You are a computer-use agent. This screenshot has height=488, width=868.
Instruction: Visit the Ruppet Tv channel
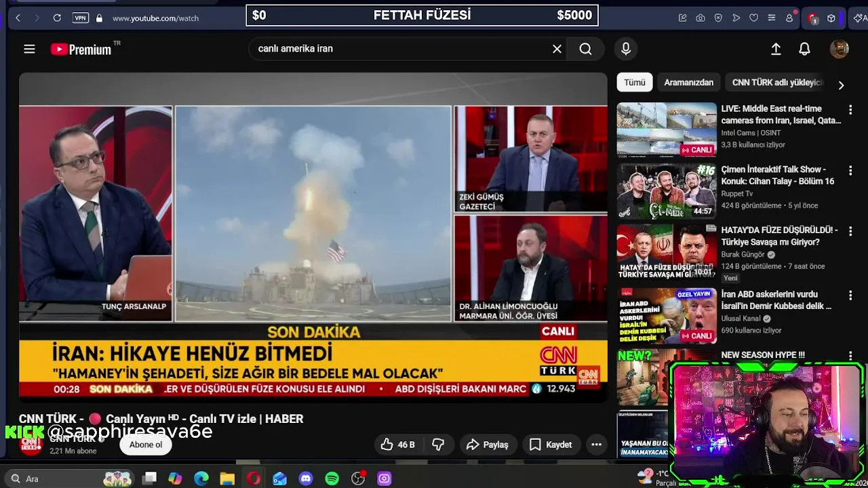point(736,194)
